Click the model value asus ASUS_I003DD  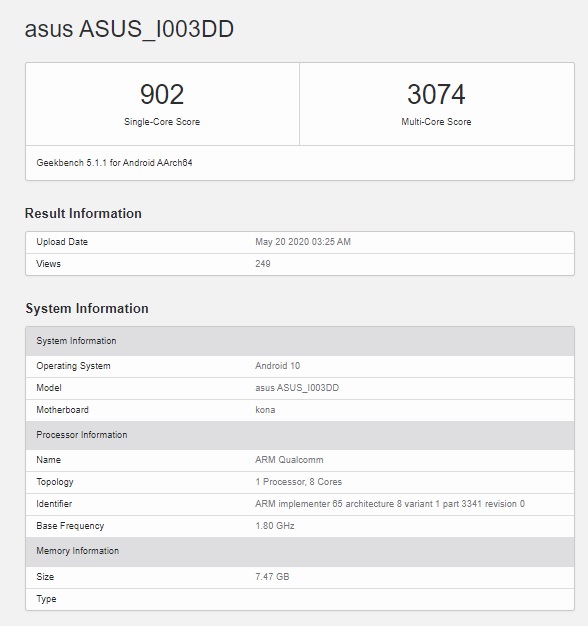pyautogui.click(x=297, y=388)
